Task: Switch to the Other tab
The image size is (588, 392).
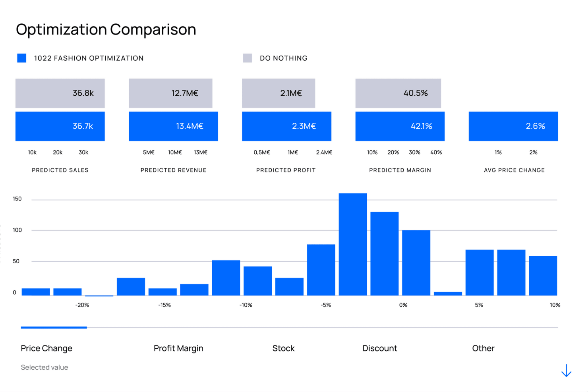Action: coord(483,348)
